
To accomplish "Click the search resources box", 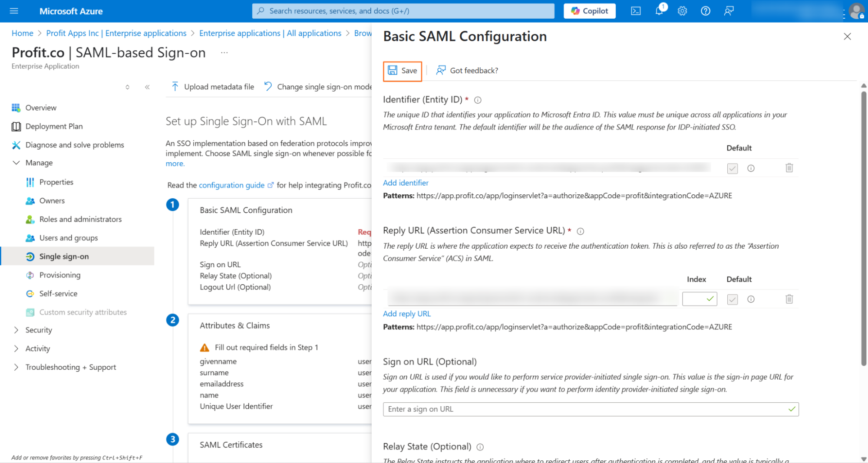I will 403,11.
